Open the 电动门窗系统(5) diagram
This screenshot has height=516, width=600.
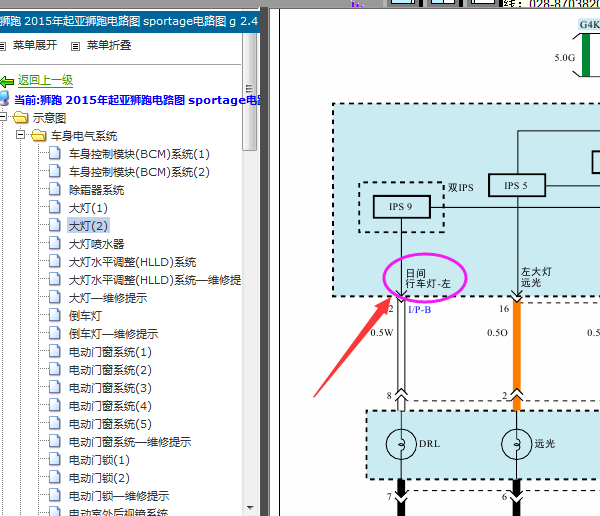[110, 424]
